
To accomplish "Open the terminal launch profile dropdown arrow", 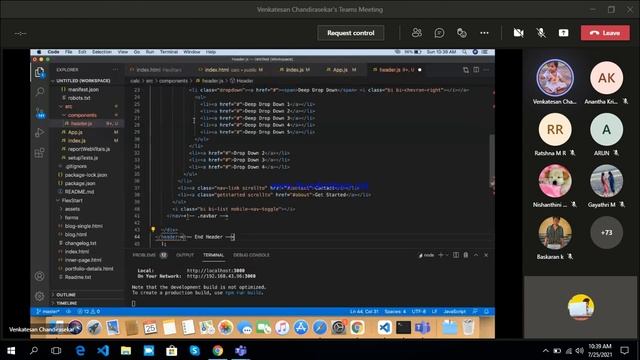I will tap(447, 255).
